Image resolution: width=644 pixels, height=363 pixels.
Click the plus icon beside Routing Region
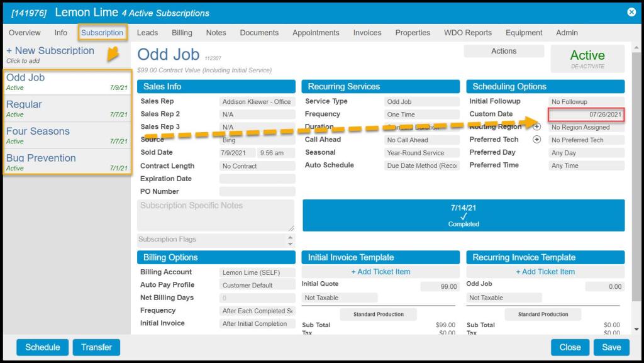tap(536, 127)
